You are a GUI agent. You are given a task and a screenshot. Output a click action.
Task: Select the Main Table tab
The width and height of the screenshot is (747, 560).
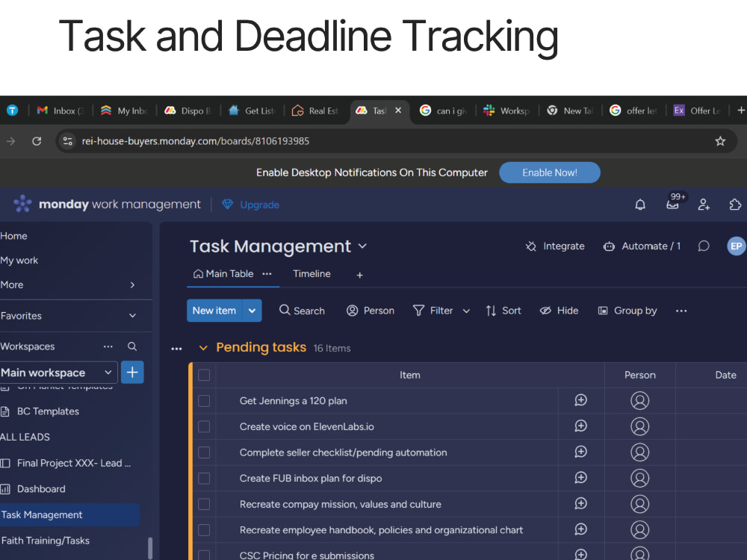pyautogui.click(x=223, y=274)
